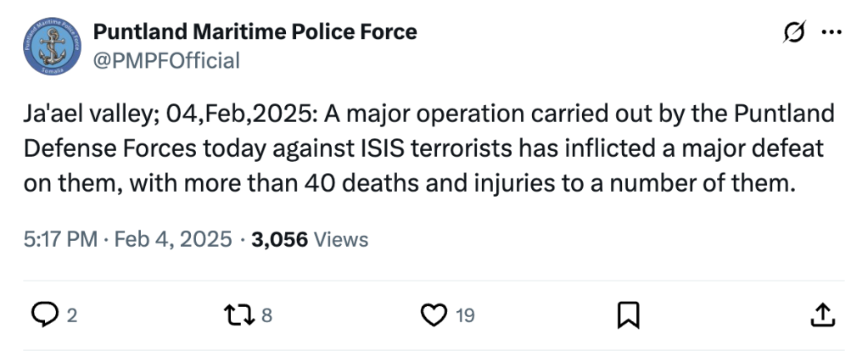The height and width of the screenshot is (351, 868).
Task: Visit the @PMPFOfficial handle link
Action: [166, 60]
